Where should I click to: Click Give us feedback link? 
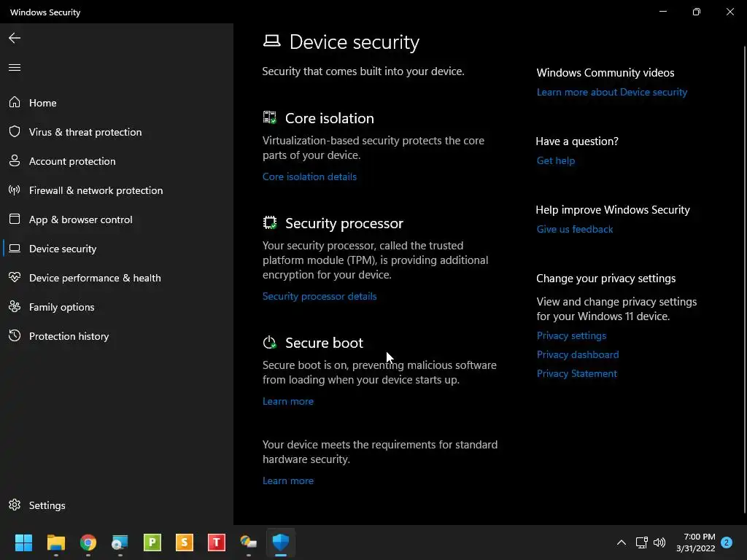click(575, 229)
